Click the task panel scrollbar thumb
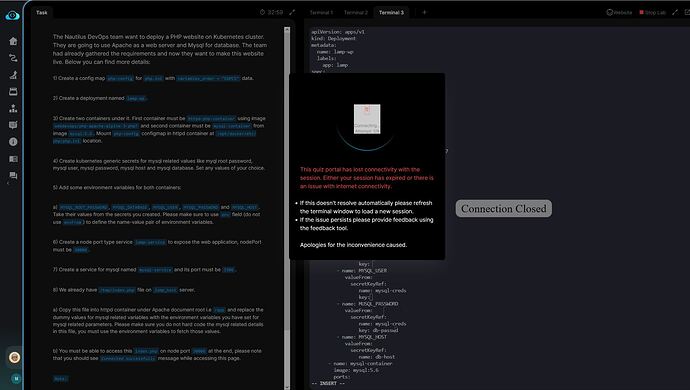Viewport: 690px width, 390px height. pyautogui.click(x=287, y=180)
